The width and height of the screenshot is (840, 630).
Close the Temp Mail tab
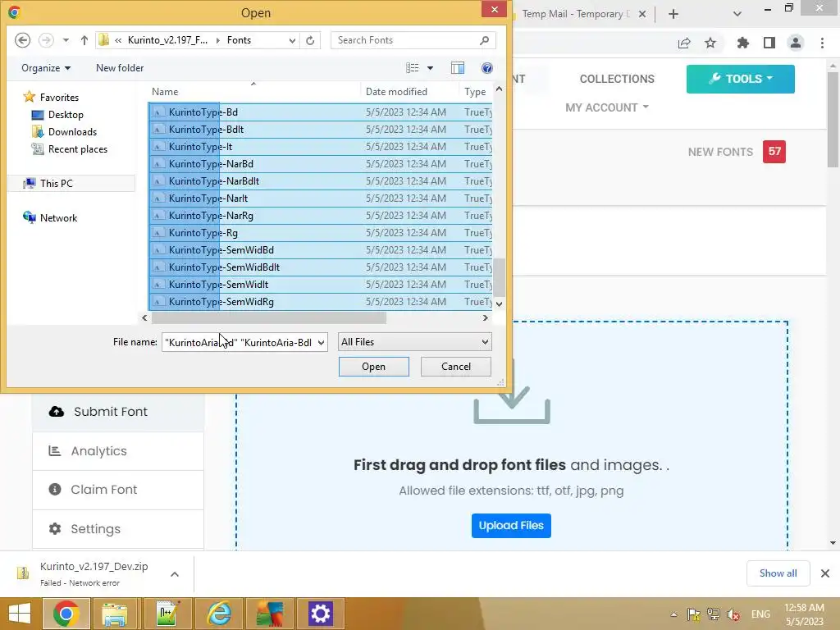[x=641, y=15]
